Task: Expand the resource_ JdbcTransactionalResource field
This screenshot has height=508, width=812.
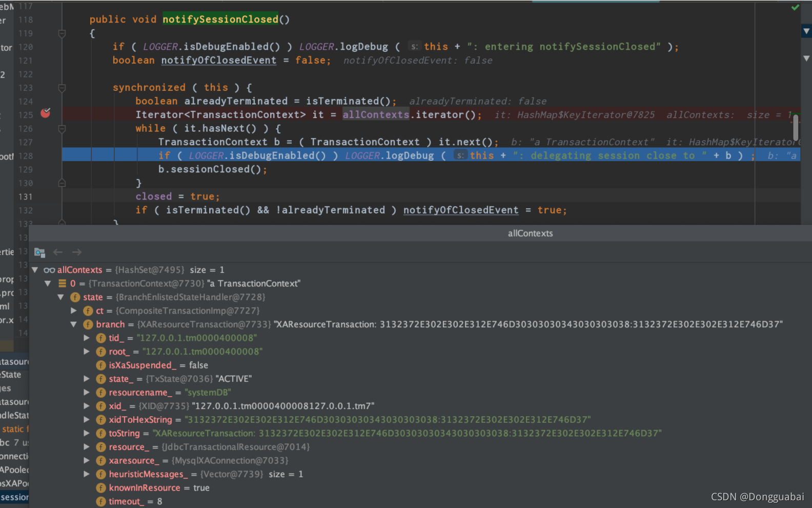Action: tap(87, 447)
